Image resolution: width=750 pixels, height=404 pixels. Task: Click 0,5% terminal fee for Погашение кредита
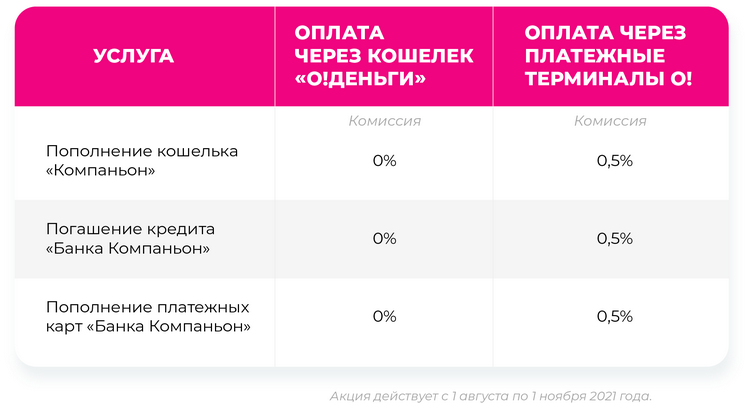point(614,238)
